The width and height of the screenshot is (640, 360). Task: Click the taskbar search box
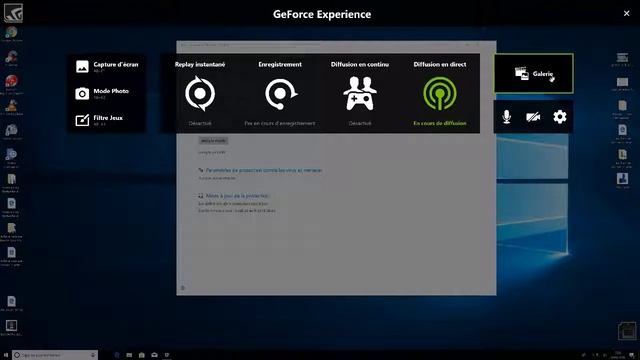coord(55,355)
